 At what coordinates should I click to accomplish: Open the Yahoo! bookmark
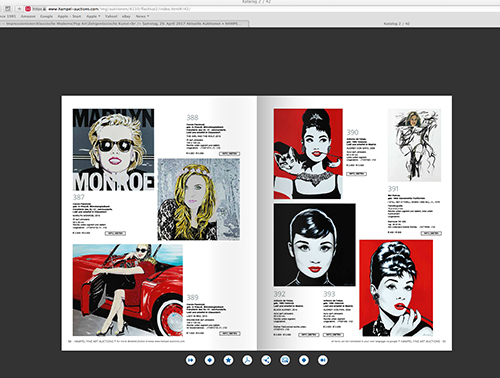(x=111, y=16)
